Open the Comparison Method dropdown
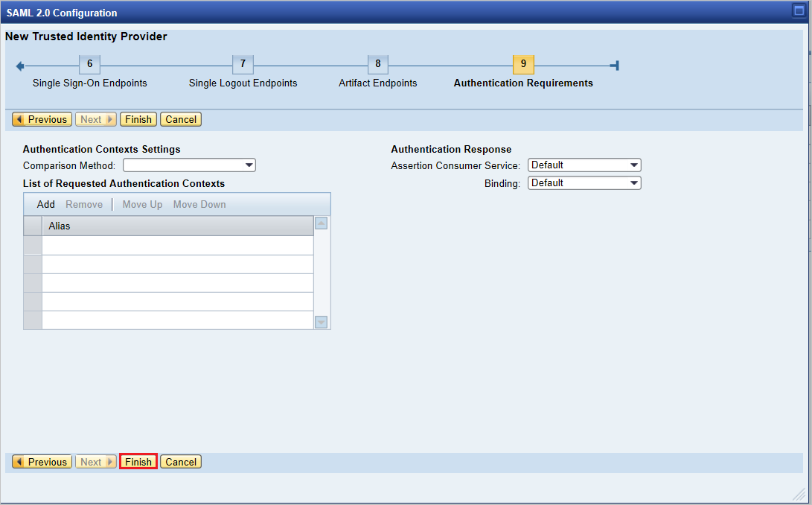Viewport: 812px width, 505px height. point(250,165)
